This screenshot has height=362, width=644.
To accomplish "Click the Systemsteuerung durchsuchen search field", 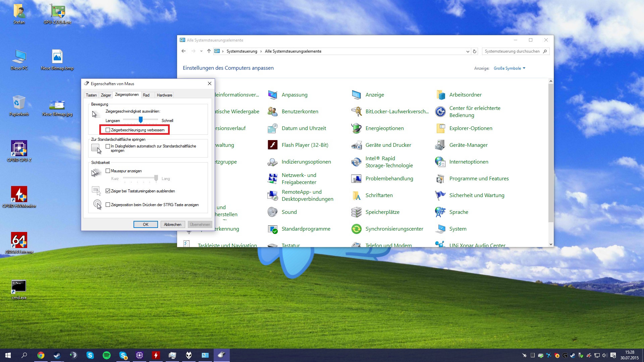I will pos(512,51).
